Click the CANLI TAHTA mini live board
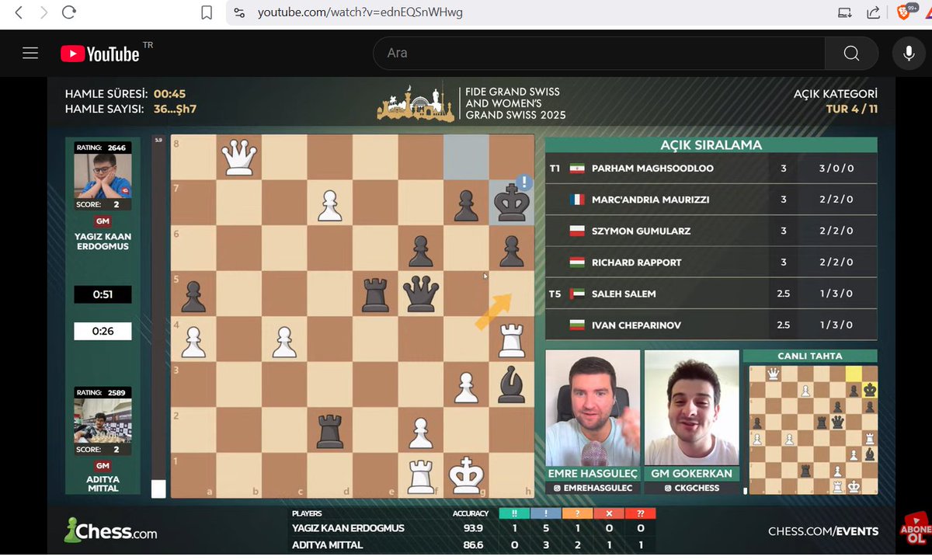Viewport: 932px width, 560px height. coord(812,430)
